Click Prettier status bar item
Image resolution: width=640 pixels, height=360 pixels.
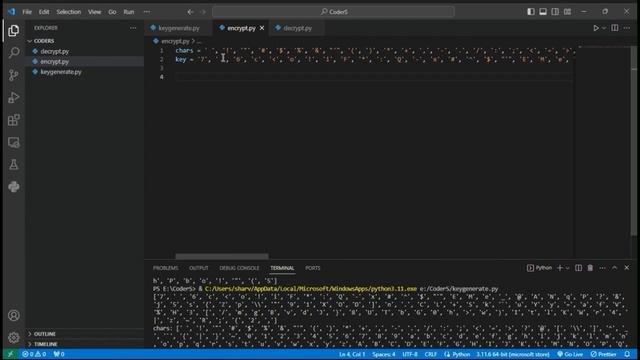(604, 354)
